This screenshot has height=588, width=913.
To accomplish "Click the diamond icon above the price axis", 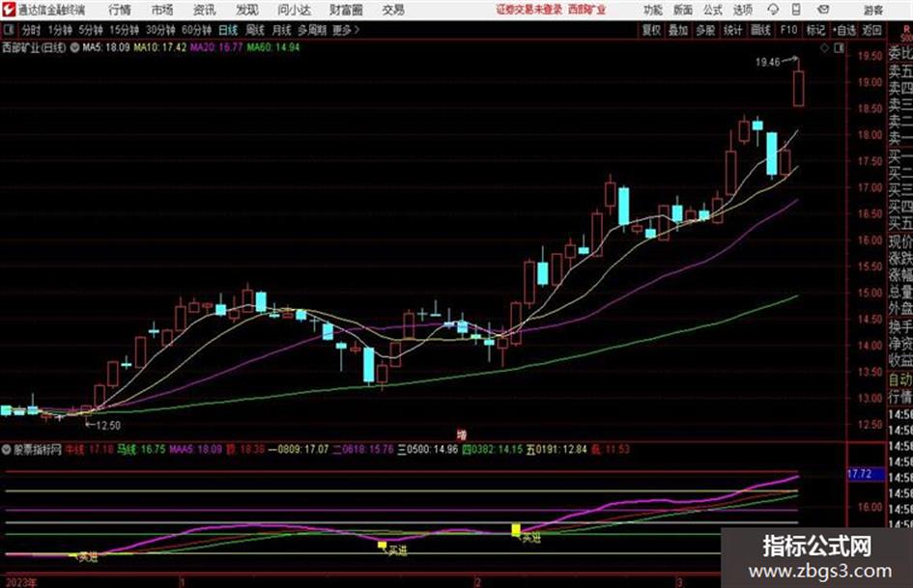I will click(824, 48).
